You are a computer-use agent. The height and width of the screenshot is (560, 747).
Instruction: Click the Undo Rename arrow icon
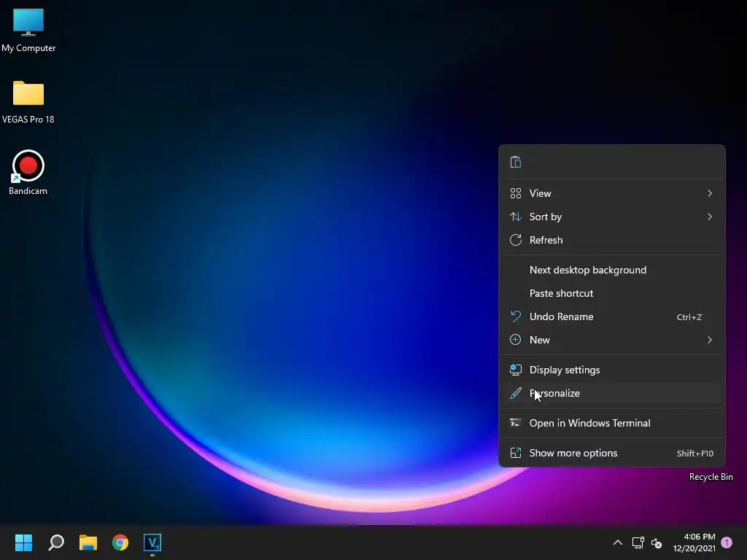point(516,316)
